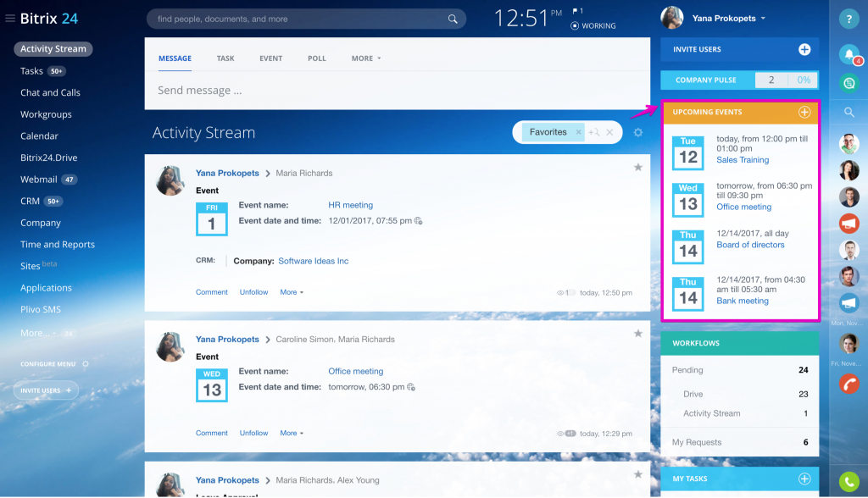
Task: Toggle favorite star on Office meeting post
Action: (638, 333)
